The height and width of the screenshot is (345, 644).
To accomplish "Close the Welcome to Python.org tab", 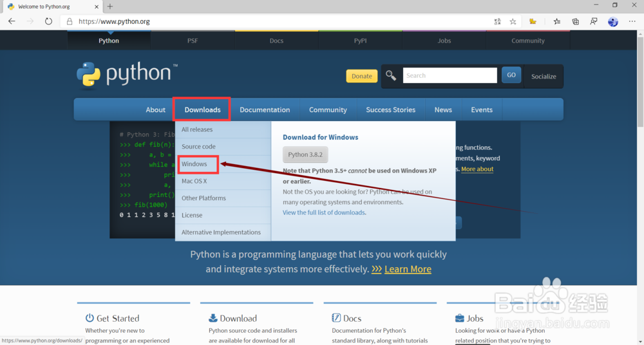I will point(97,7).
